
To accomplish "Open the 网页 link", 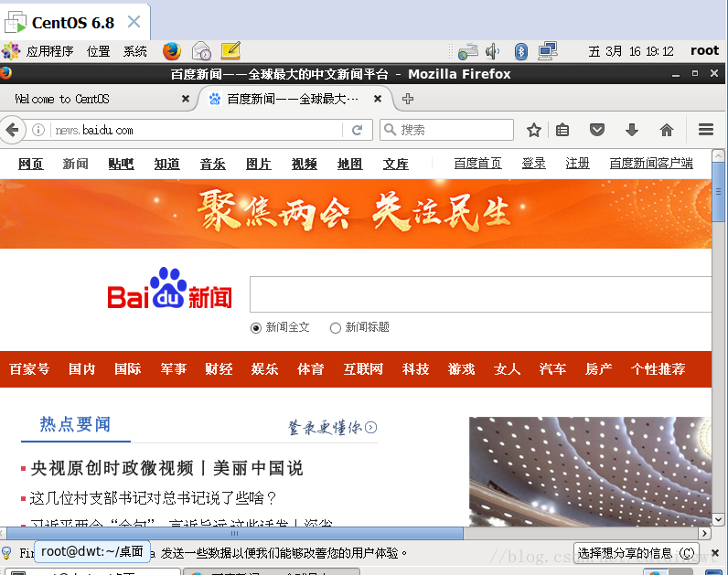I will 31,164.
